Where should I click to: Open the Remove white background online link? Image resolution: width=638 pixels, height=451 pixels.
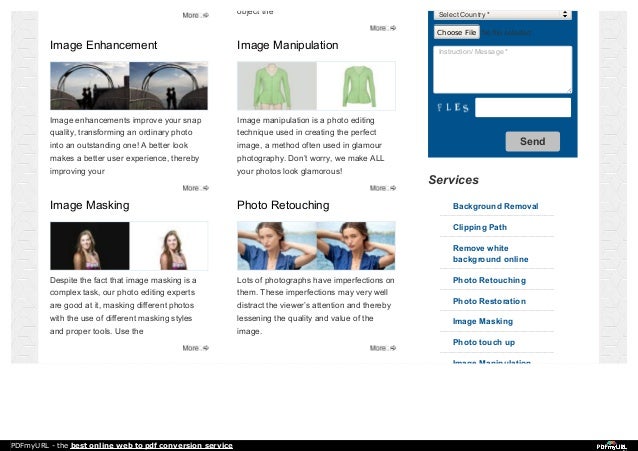[491, 254]
